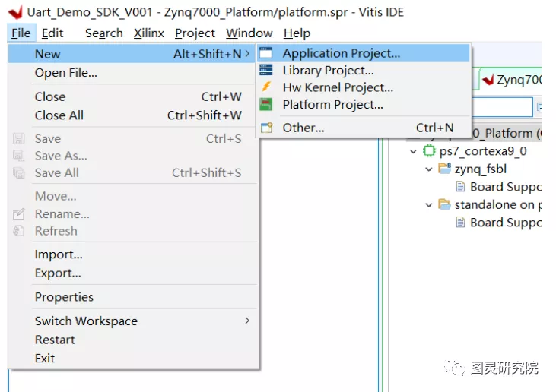Click the Hw Kernel lightning icon
Viewport: 556px width, 392px height.
click(266, 87)
